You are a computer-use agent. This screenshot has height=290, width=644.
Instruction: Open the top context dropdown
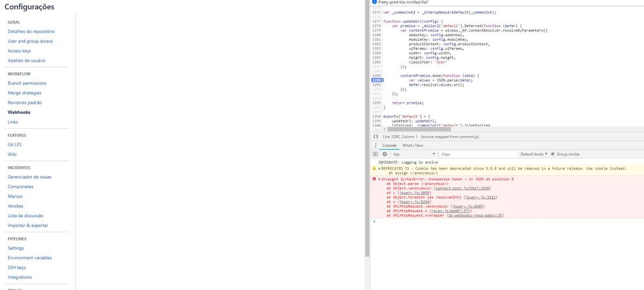coord(414,154)
